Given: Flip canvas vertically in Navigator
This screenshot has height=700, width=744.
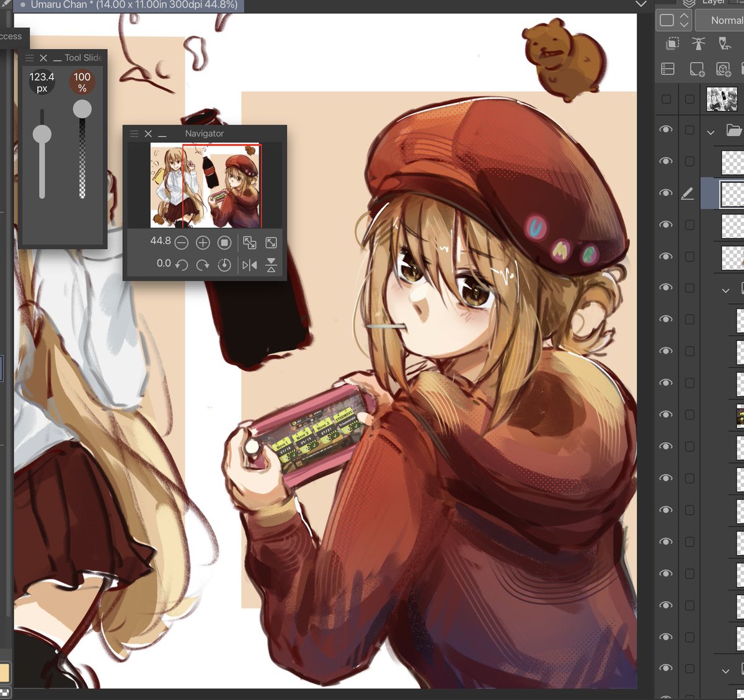Looking at the screenshot, I should (271, 265).
